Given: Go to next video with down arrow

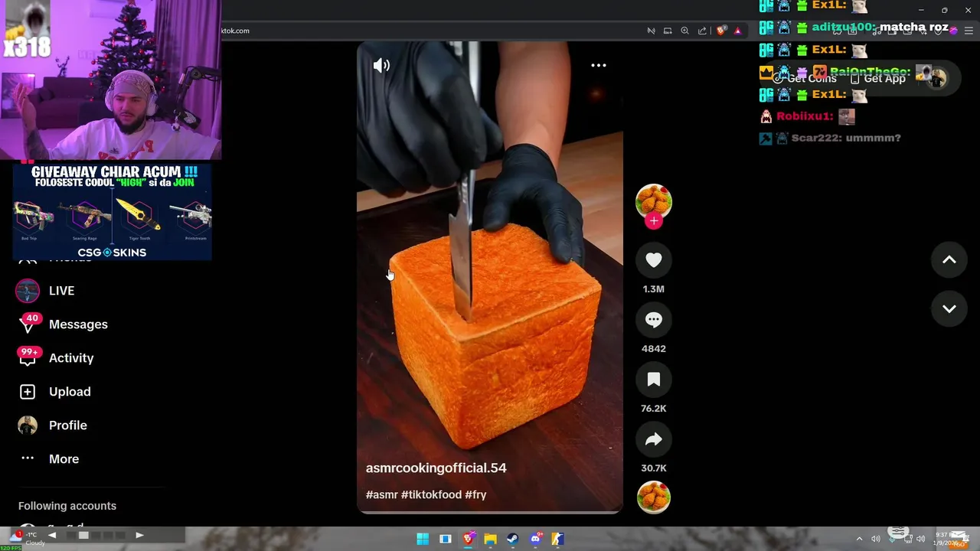Looking at the screenshot, I should coord(949,308).
